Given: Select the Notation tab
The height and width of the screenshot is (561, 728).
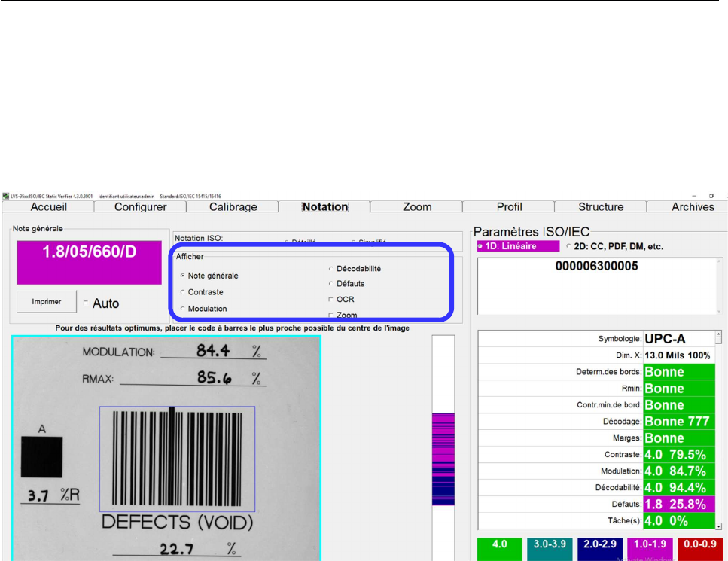Looking at the screenshot, I should [324, 206].
